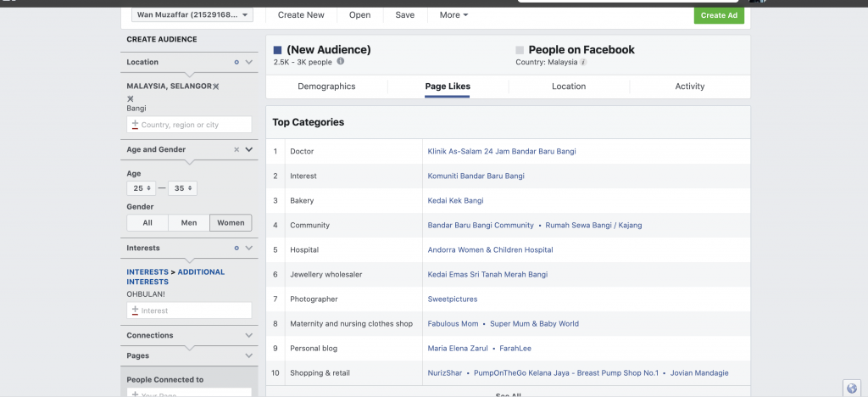
Task: Collapse the Location section chevron
Action: click(x=249, y=63)
